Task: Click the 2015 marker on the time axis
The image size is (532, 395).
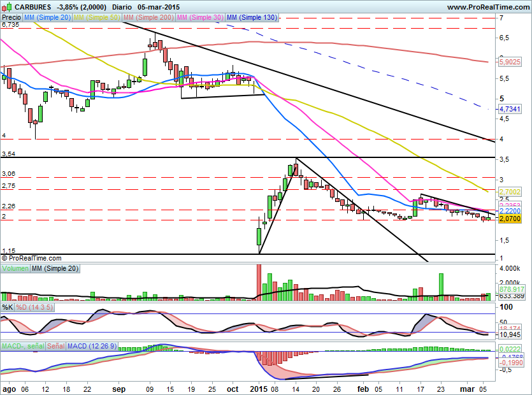Action: (x=259, y=388)
